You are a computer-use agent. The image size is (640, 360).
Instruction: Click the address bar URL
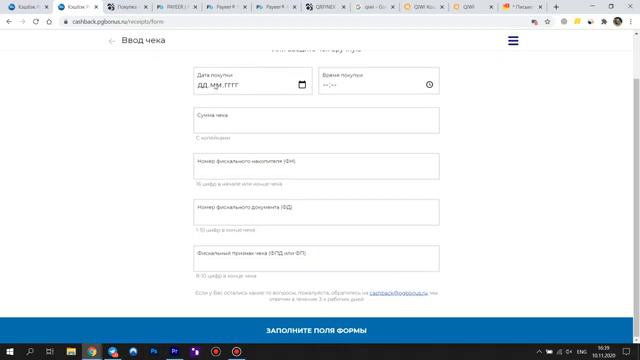(x=118, y=22)
